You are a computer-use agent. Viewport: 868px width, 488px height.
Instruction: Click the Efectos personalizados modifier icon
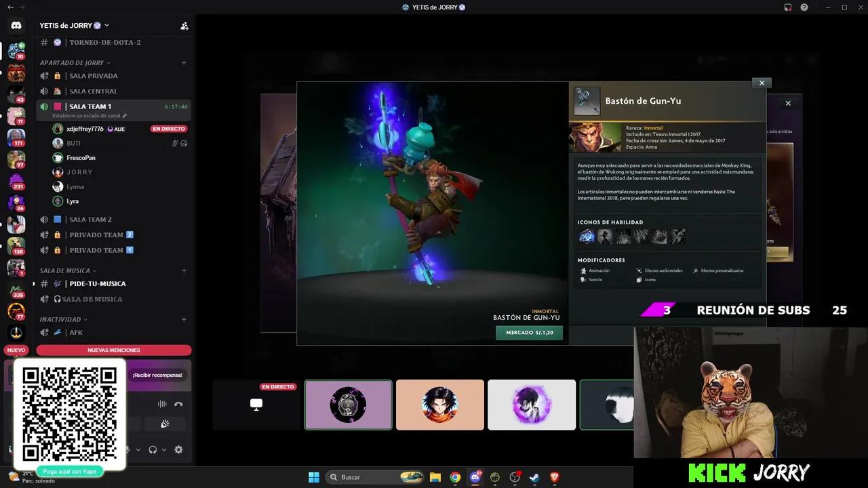(x=695, y=270)
